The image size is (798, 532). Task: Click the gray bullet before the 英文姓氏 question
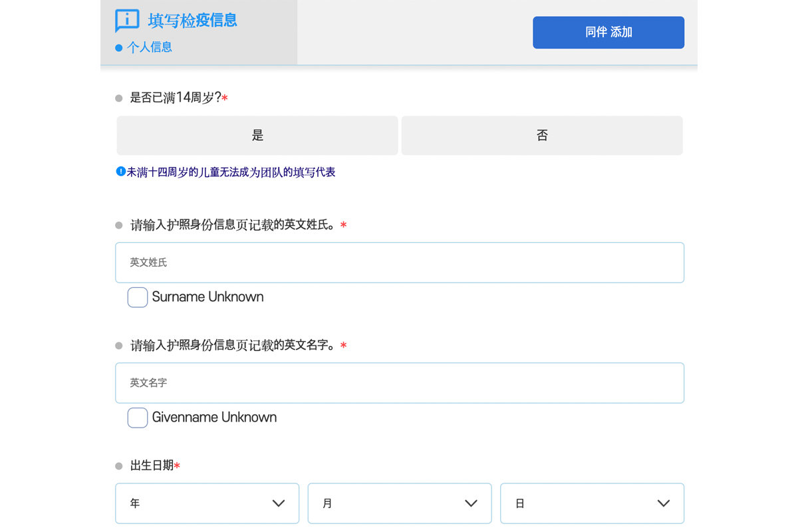[118, 225]
